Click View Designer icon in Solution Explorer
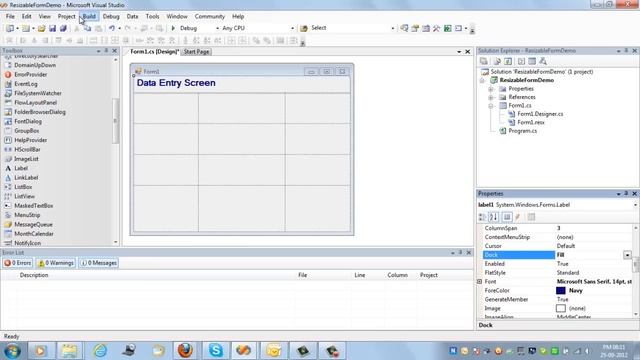640x360 pixels. tap(532, 61)
